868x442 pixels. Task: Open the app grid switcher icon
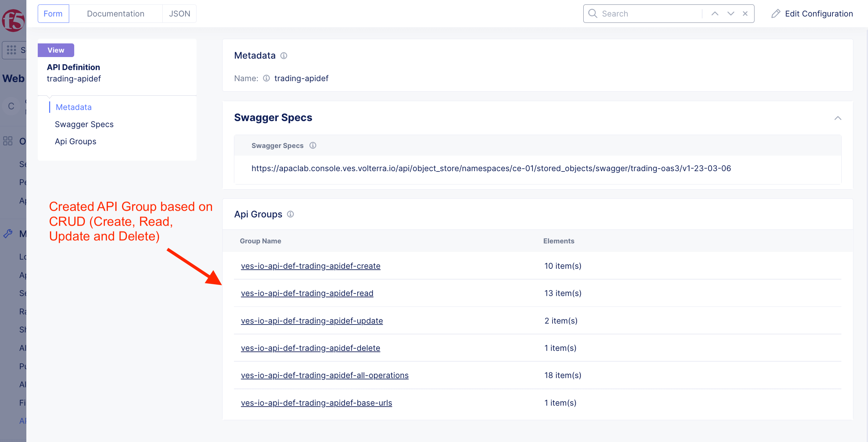pos(11,50)
